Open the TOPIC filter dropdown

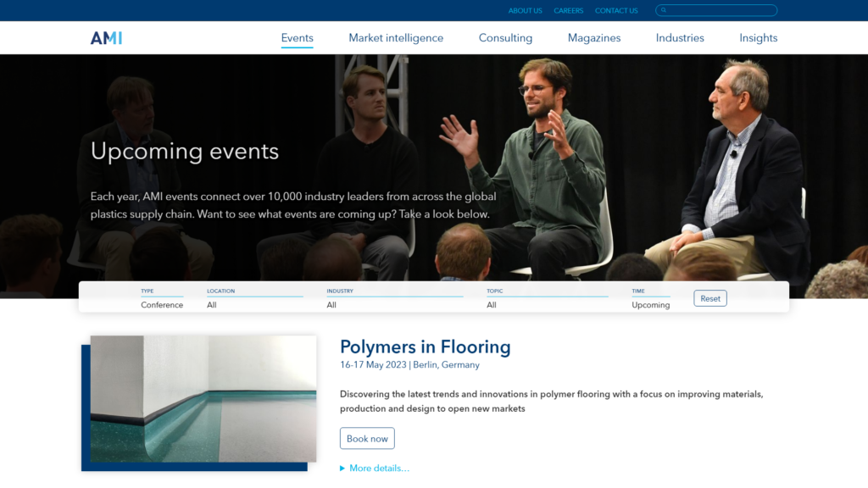[x=547, y=302]
